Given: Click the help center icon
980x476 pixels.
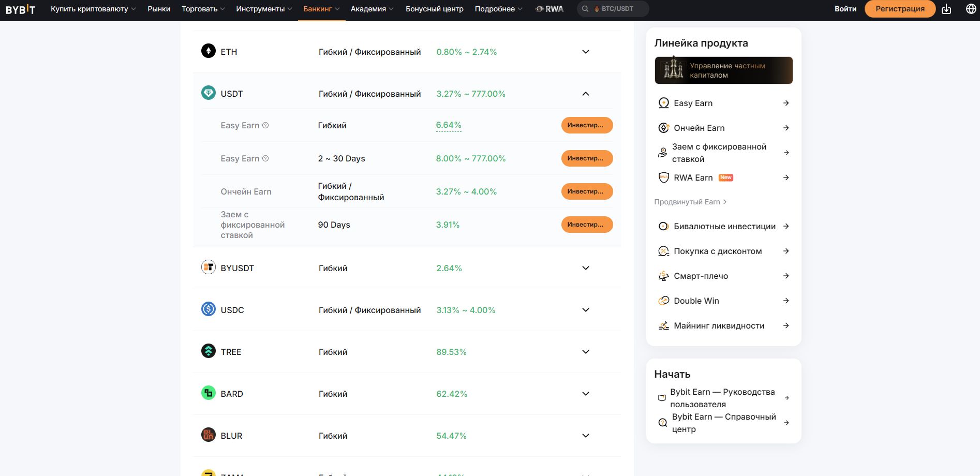Looking at the screenshot, I should point(662,423).
